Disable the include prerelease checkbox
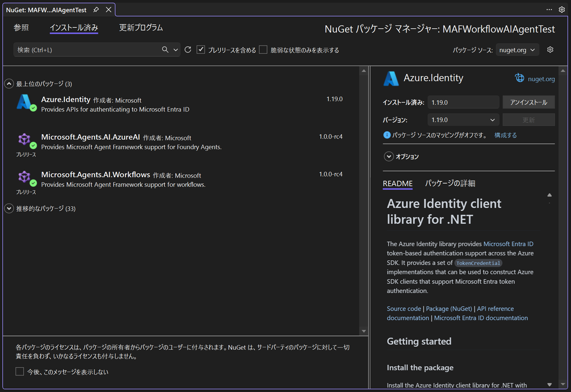571x392 pixels. tap(201, 50)
